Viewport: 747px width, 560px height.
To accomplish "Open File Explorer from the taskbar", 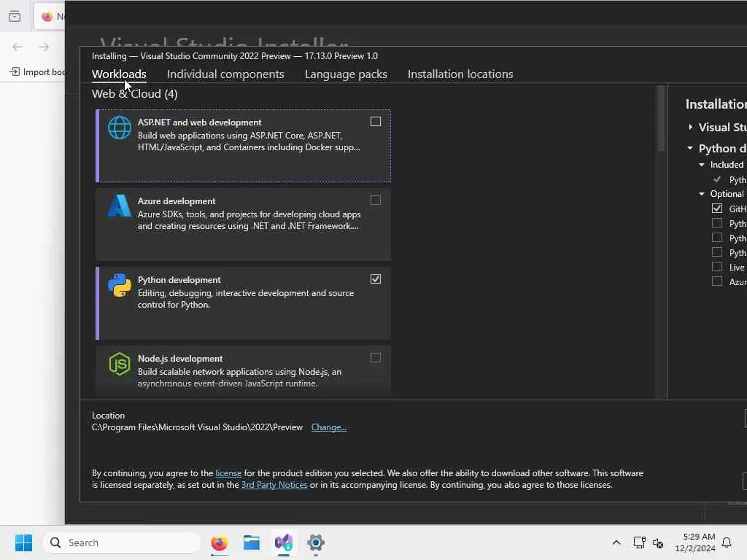I will point(251,542).
